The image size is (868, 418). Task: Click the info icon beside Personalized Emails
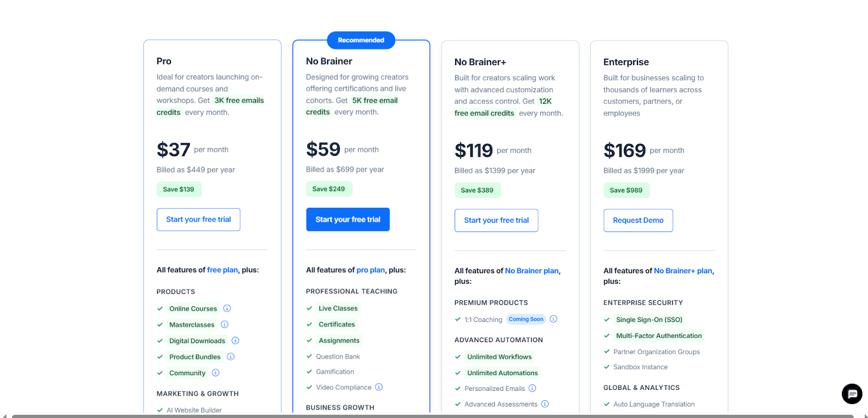click(x=532, y=388)
